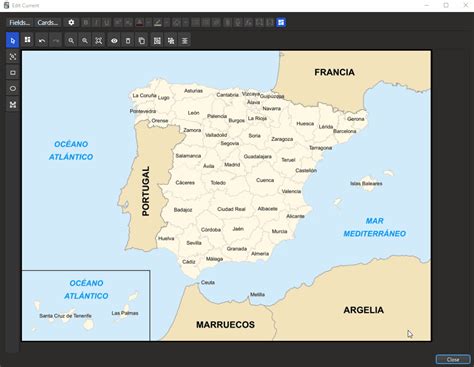
Task: Click the Islas Baleares label
Action: [366, 184]
